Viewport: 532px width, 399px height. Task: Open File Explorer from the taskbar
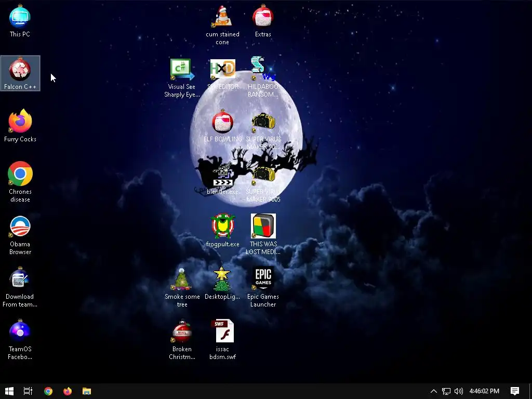click(87, 391)
